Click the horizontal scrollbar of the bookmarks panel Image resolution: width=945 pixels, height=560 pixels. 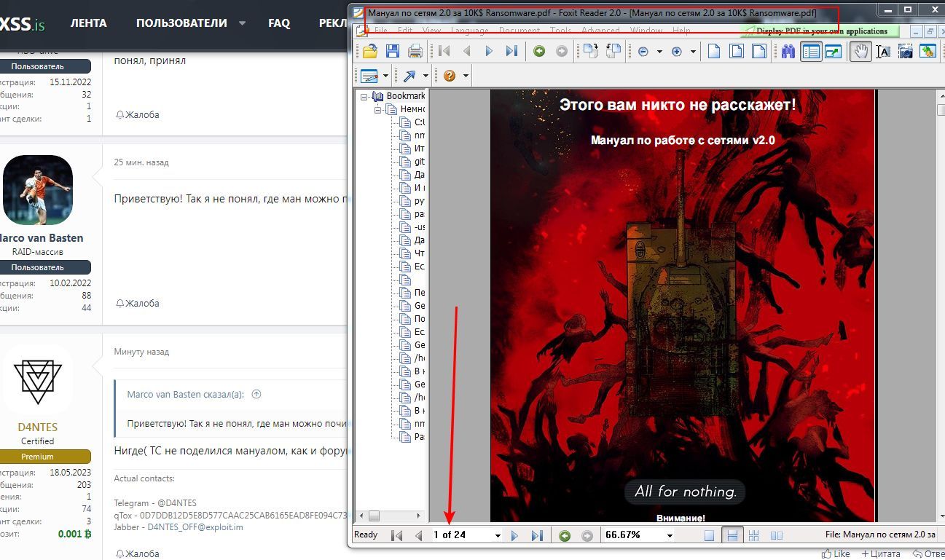point(393,516)
